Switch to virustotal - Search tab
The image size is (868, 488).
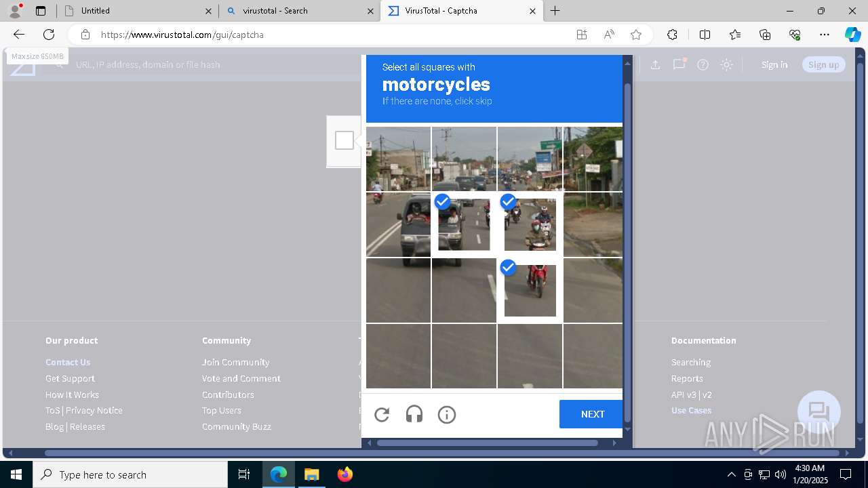[x=299, y=11]
